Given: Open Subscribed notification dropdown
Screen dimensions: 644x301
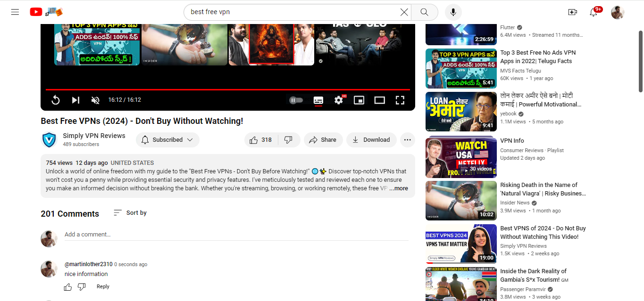Looking at the screenshot, I should (x=167, y=140).
